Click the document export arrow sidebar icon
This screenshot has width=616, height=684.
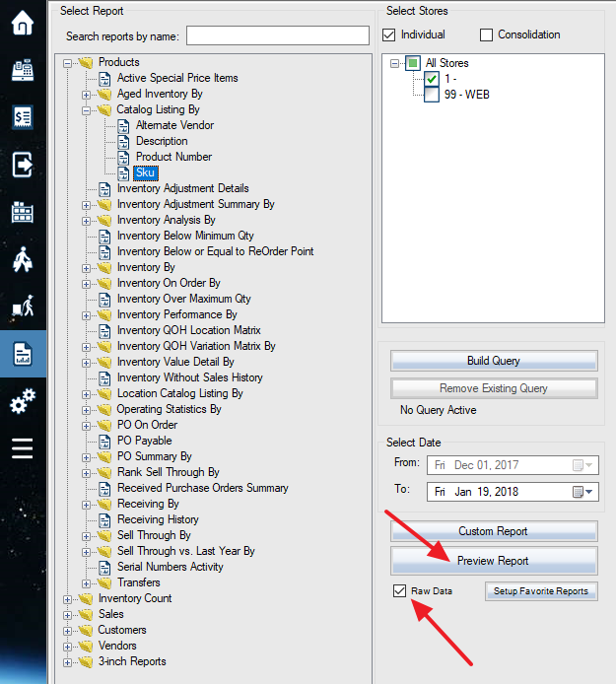click(23, 165)
